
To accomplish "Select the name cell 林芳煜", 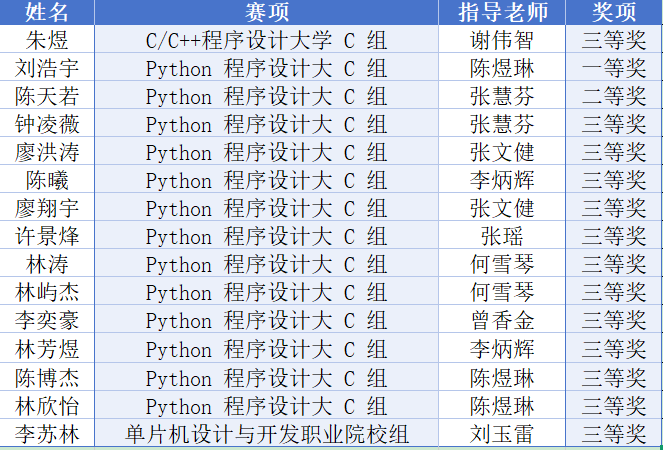I will click(x=47, y=348).
